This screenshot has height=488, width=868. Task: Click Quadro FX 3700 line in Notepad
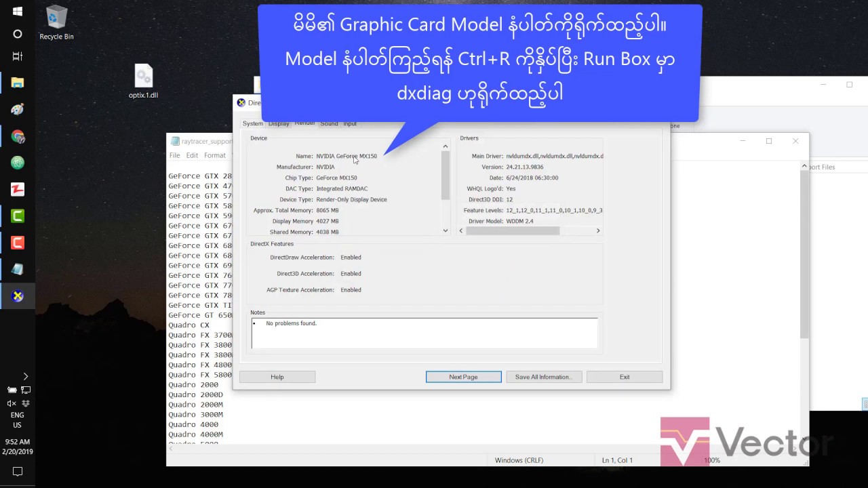(x=200, y=335)
